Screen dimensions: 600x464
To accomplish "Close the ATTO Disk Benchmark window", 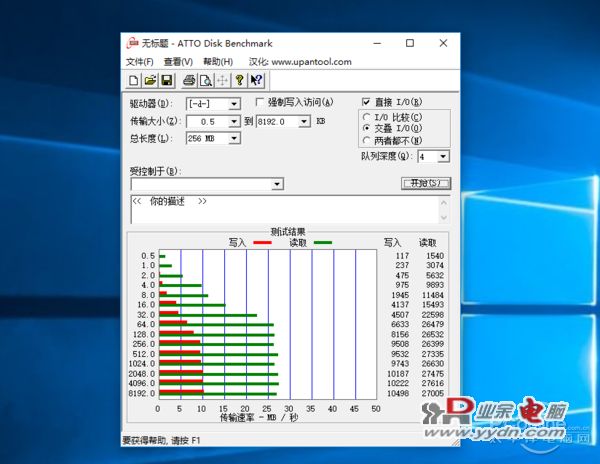I will [x=443, y=43].
